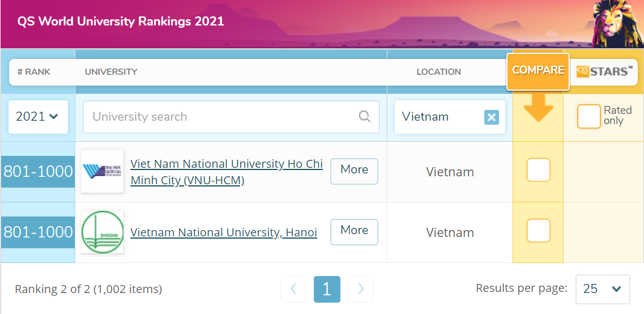Go to the next results page
This screenshot has height=314, width=644.
[360, 289]
